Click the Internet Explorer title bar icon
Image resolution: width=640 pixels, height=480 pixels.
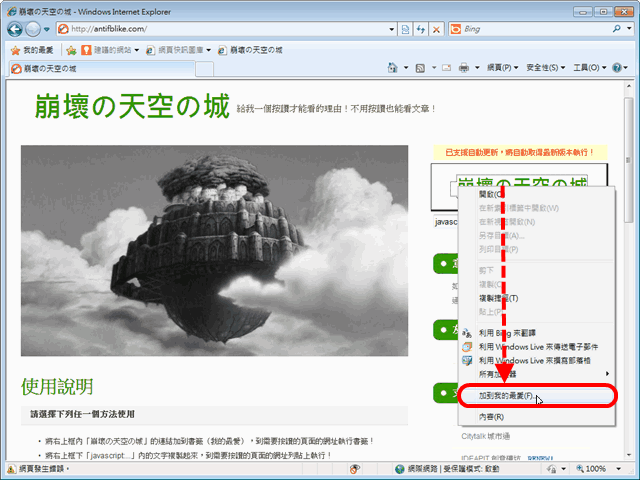[11, 11]
